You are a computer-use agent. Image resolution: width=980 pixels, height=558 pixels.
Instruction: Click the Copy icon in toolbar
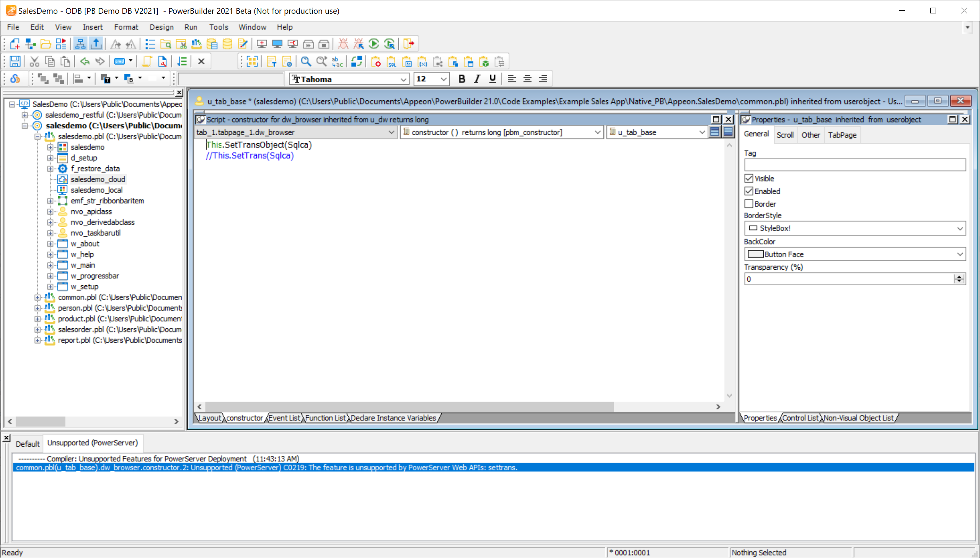coord(50,61)
